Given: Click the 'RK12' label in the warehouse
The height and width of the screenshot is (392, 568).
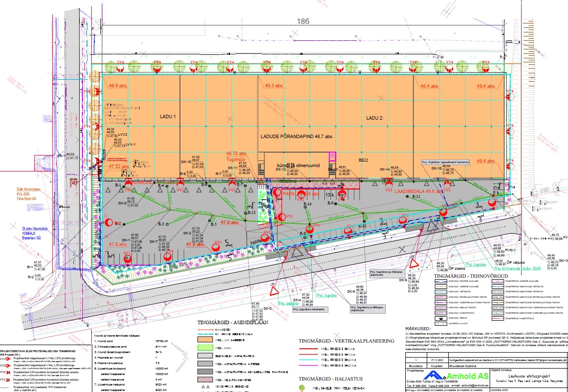Looking at the screenshot, I should click(363, 160).
